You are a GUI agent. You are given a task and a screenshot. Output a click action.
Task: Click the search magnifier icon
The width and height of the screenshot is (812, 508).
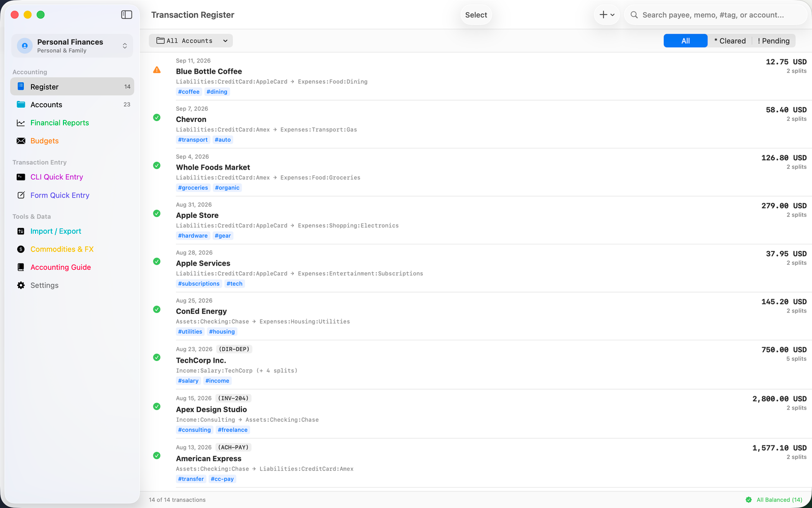point(634,15)
